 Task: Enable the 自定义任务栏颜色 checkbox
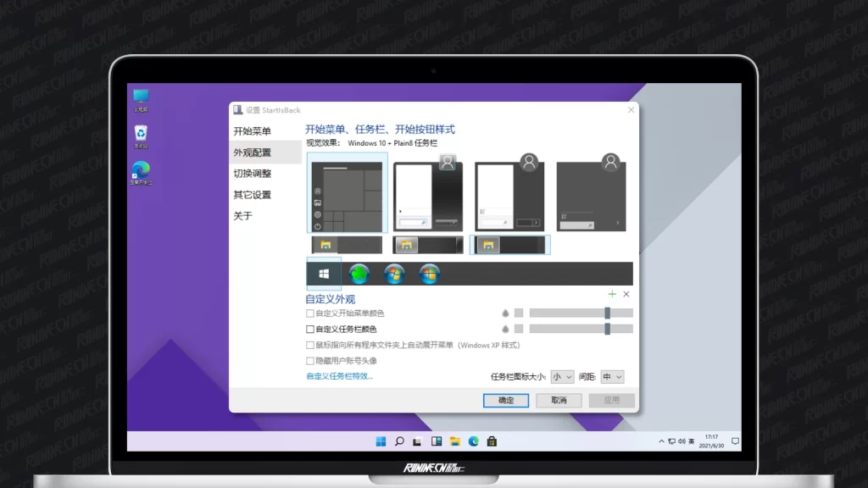click(310, 330)
